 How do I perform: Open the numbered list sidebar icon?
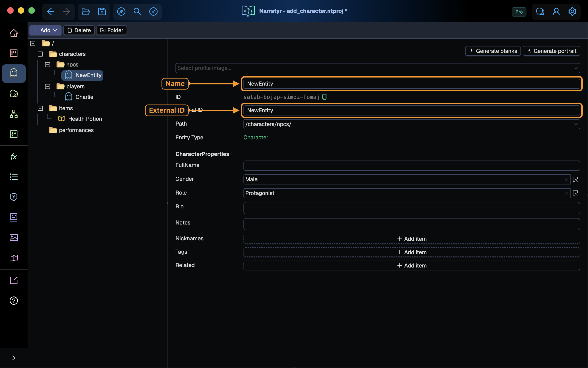pos(14,177)
